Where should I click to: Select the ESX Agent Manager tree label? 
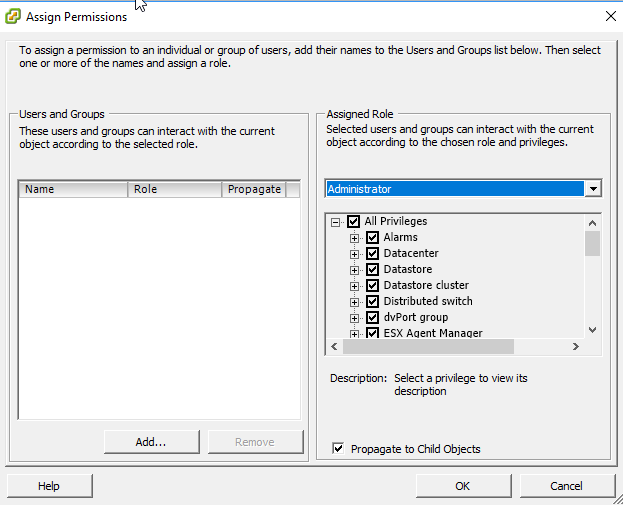433,333
